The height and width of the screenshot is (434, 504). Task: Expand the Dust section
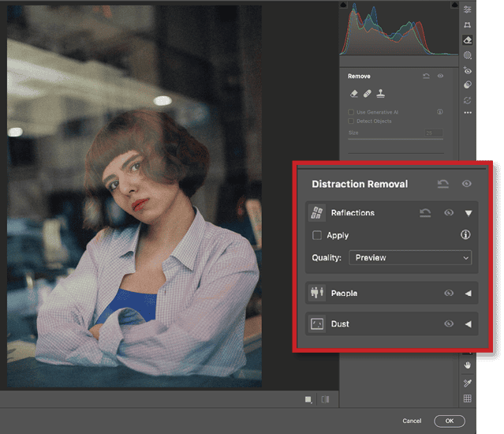(x=468, y=324)
